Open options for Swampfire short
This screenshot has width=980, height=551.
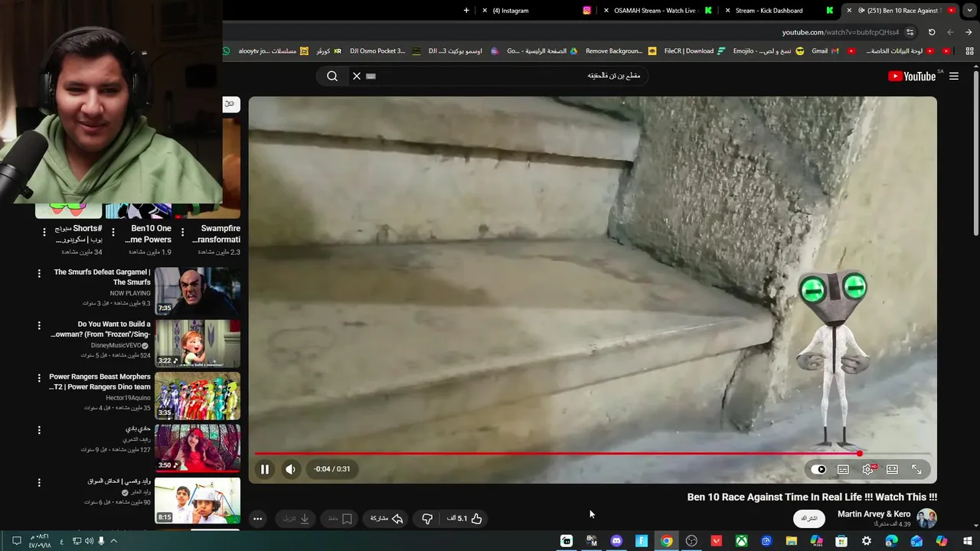pyautogui.click(x=182, y=232)
